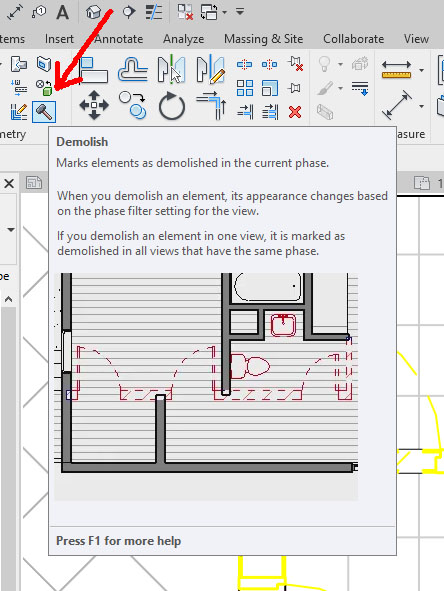Open Customize Quick Access Toolbar dropdown
Viewport: 444px width, 591px height.
tap(240, 12)
